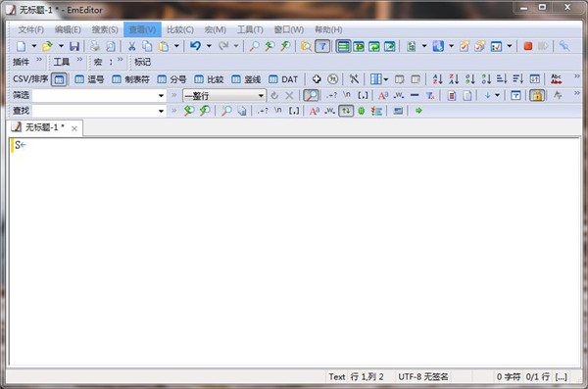Click the Sort Z to A descending icon
This screenshot has width=588, height=389.
click(x=454, y=79)
